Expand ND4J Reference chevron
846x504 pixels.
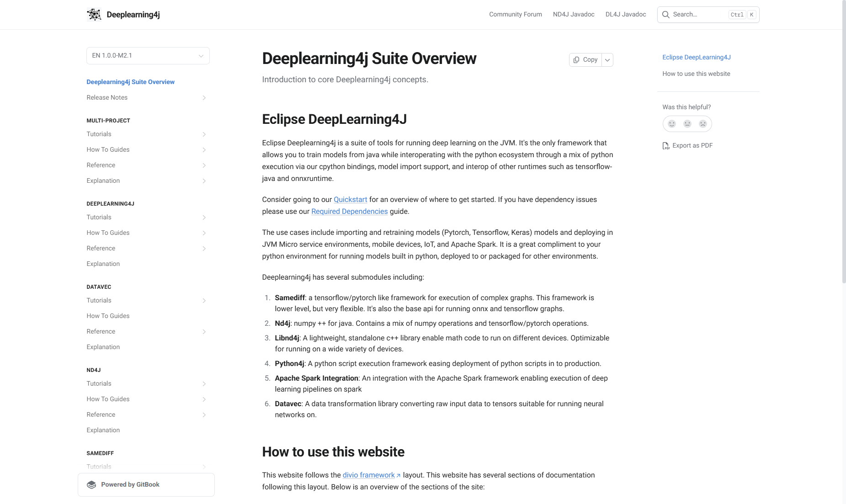(204, 415)
